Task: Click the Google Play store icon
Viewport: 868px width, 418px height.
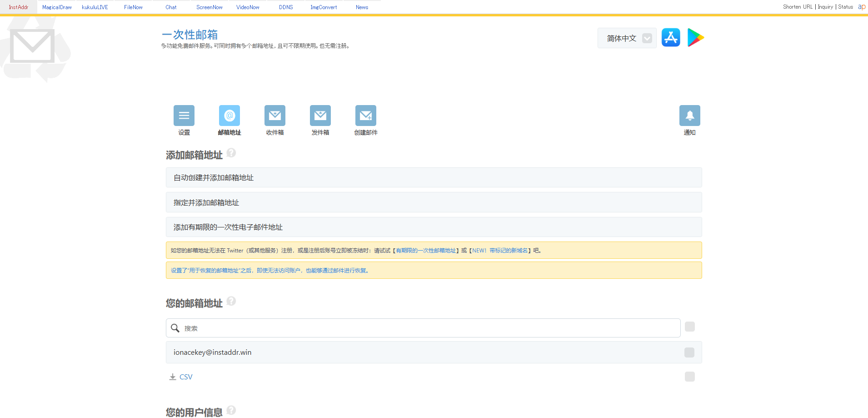Action: 695,38
